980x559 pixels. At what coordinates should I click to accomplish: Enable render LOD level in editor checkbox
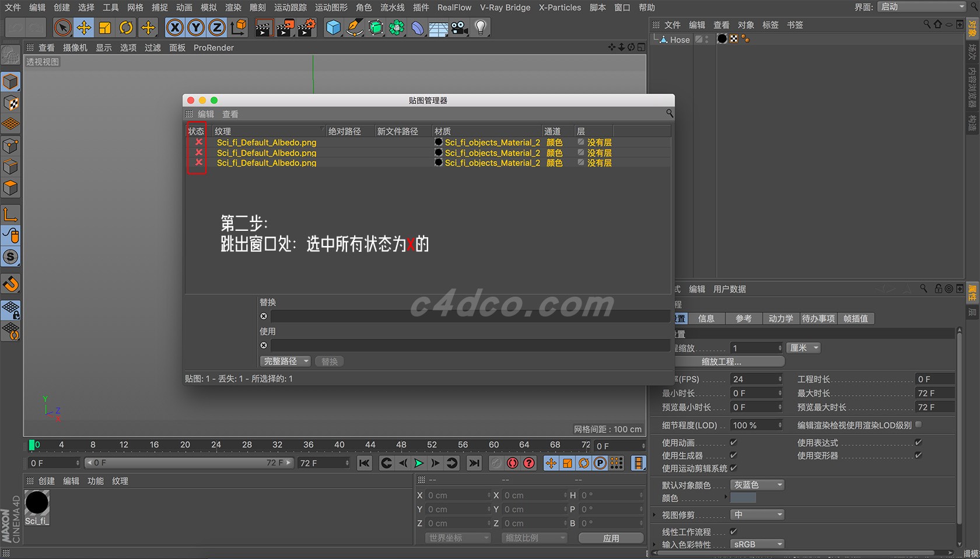tap(919, 425)
